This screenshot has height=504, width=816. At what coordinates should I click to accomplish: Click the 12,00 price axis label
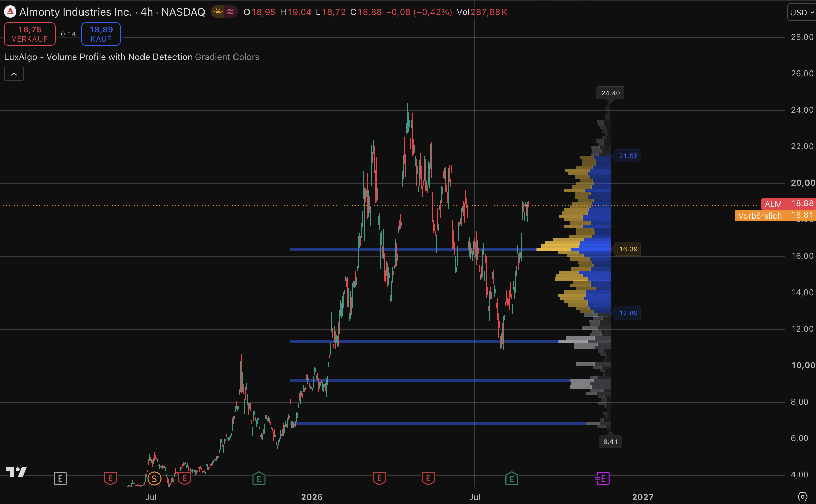802,329
